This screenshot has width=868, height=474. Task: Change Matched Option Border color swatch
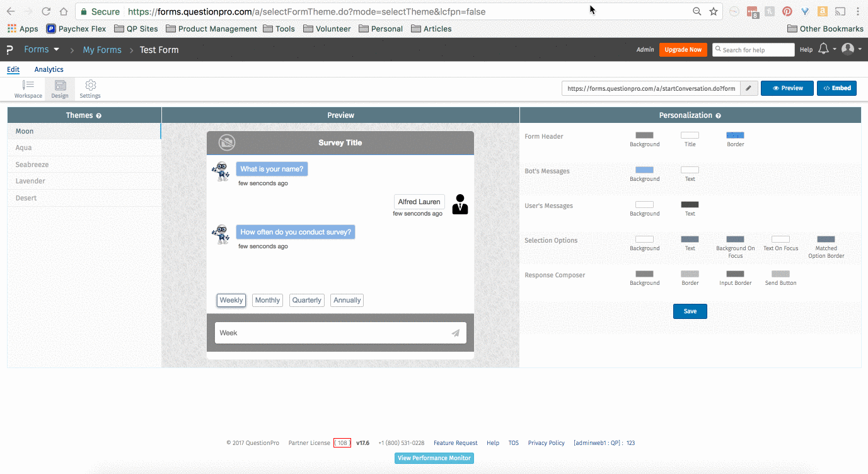[x=826, y=240]
